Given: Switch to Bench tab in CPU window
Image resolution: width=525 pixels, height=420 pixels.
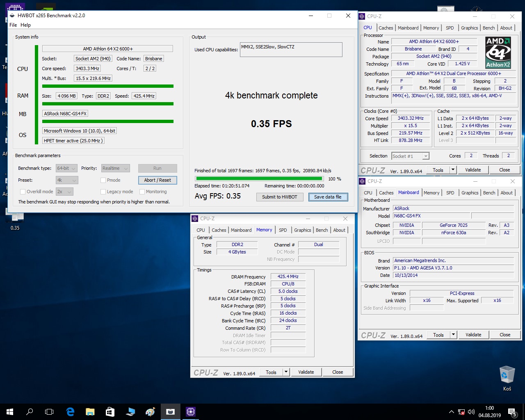Looking at the screenshot, I should coord(488,28).
